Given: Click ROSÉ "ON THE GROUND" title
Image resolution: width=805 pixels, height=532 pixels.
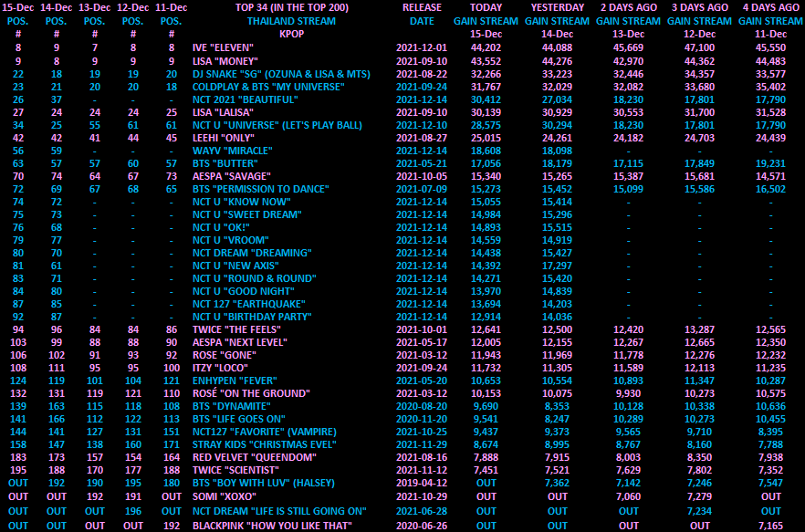Looking at the screenshot, I should [251, 393].
